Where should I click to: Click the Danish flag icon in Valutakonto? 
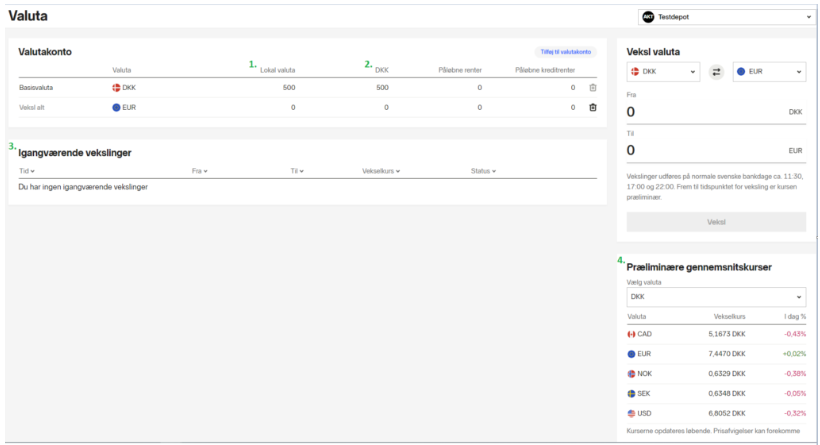tap(117, 88)
